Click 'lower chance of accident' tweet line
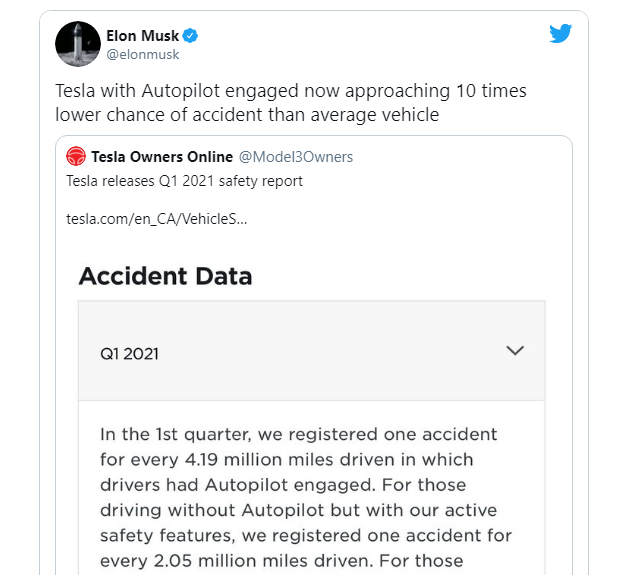The height and width of the screenshot is (575, 644). [248, 115]
